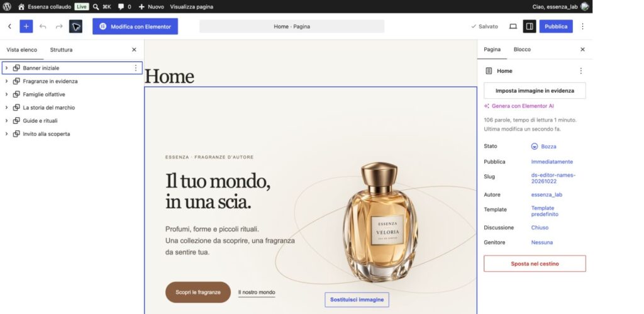The width and height of the screenshot is (644, 314).
Task: Open admin bar search magnifier
Action: 96,6
